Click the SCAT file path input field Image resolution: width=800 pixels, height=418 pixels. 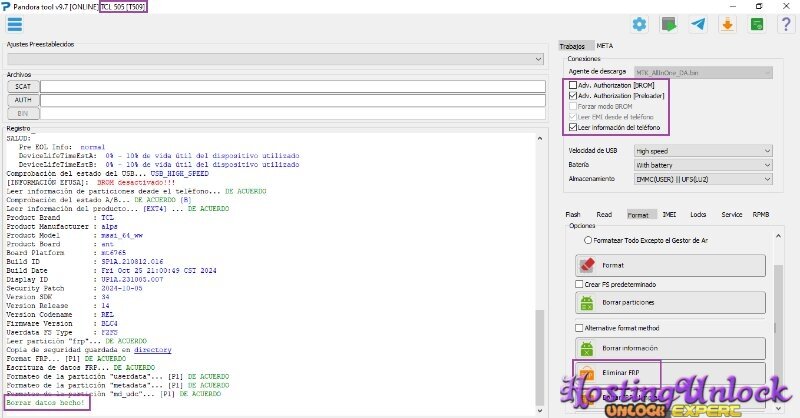tap(290, 87)
